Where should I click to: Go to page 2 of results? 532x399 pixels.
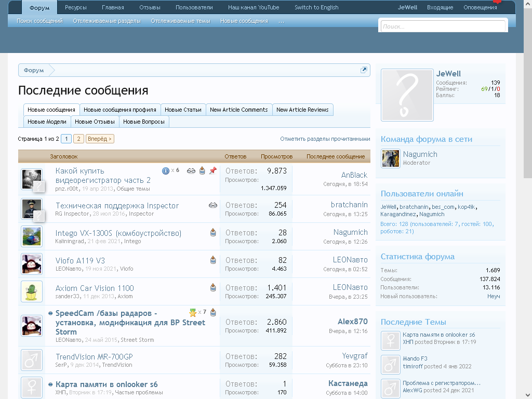point(78,139)
